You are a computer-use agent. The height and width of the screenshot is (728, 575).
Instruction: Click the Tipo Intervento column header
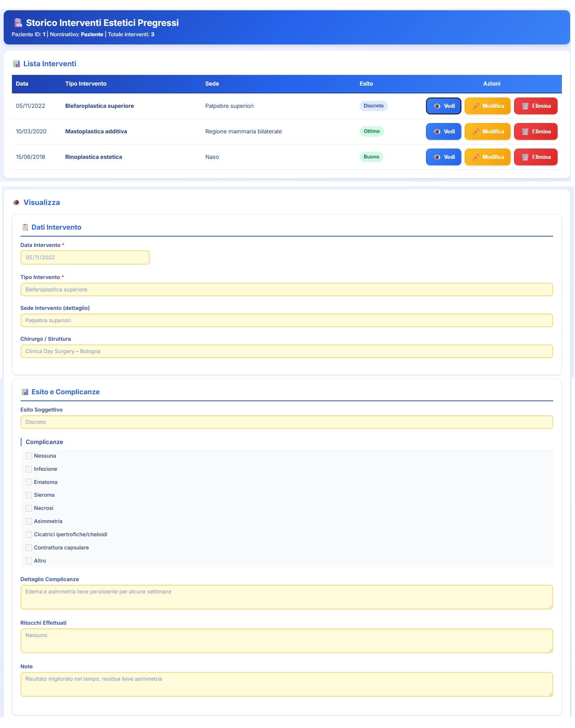tap(86, 84)
